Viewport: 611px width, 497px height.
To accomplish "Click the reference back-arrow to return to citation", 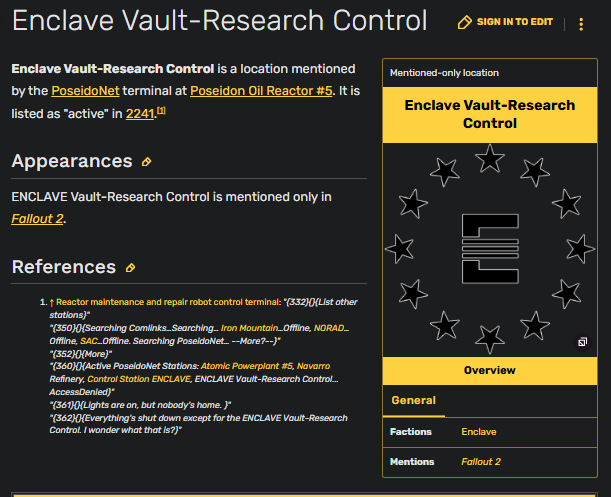I will click(x=51, y=302).
